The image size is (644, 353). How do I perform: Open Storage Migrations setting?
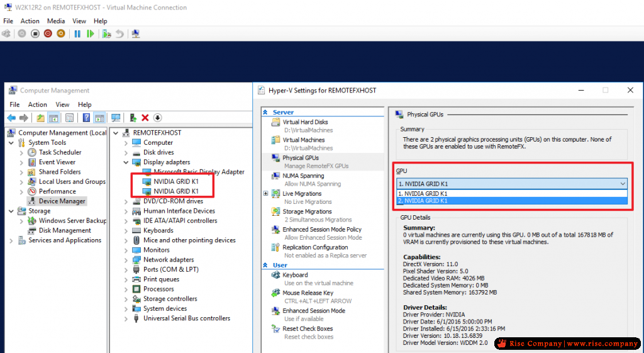tap(307, 211)
